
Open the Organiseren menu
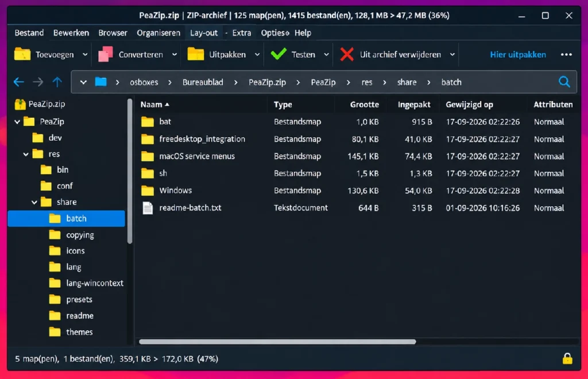point(158,33)
